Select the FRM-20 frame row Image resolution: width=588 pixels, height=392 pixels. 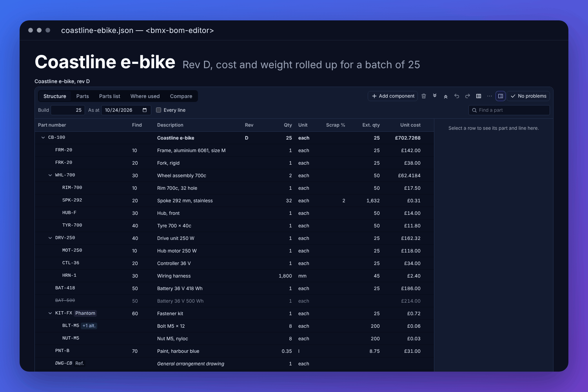(x=234, y=150)
